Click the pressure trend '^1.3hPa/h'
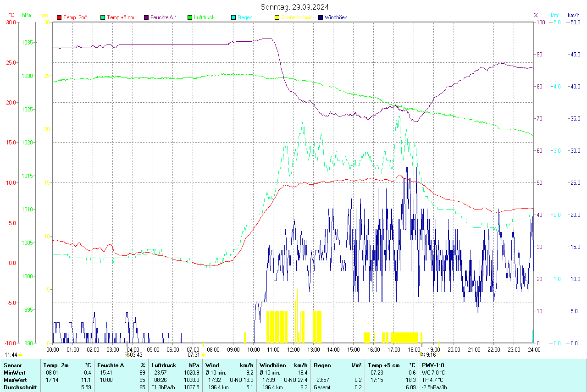Viewport: 587px width, 392px height. [164, 387]
